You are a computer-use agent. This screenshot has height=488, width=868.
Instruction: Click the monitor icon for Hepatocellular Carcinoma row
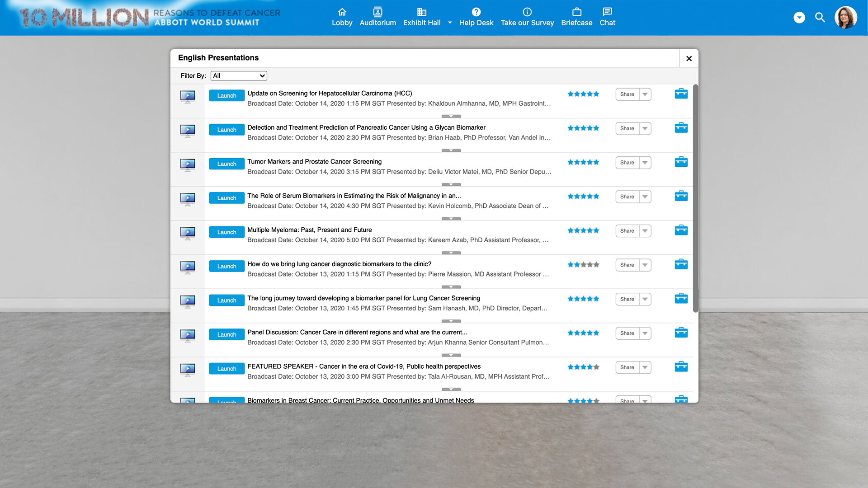188,97
